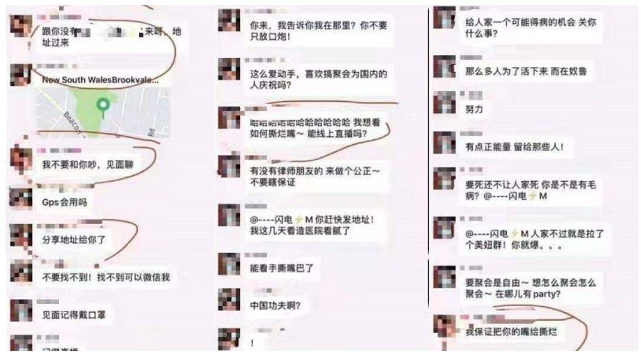
Task: Select the message '不要找不到! 找不到可以微信我'
Action: coord(106,278)
